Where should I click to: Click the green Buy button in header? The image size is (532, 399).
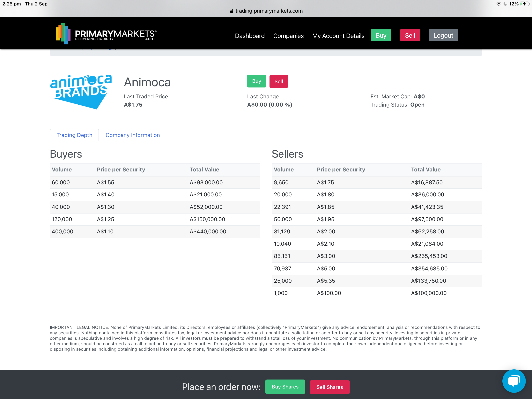point(381,35)
